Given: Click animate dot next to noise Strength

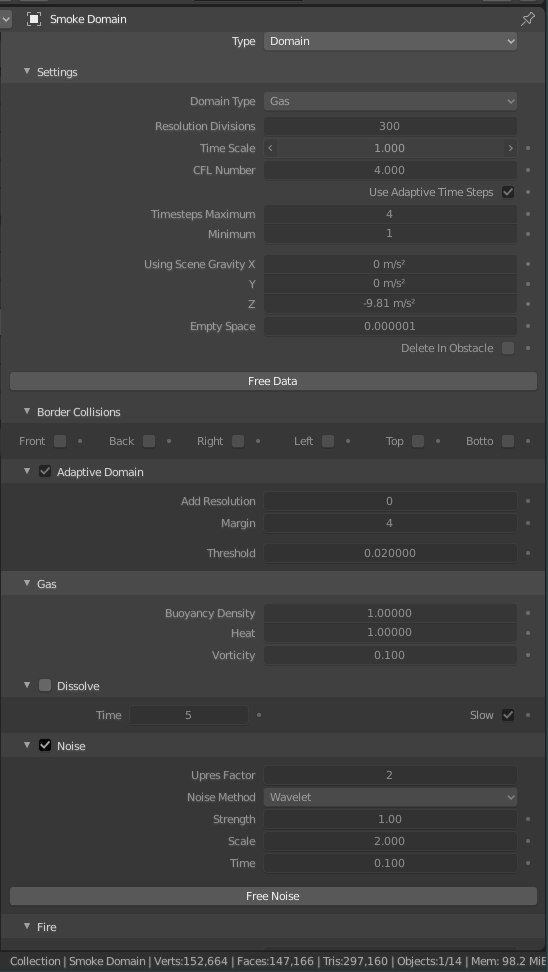Looking at the screenshot, I should tap(528, 819).
